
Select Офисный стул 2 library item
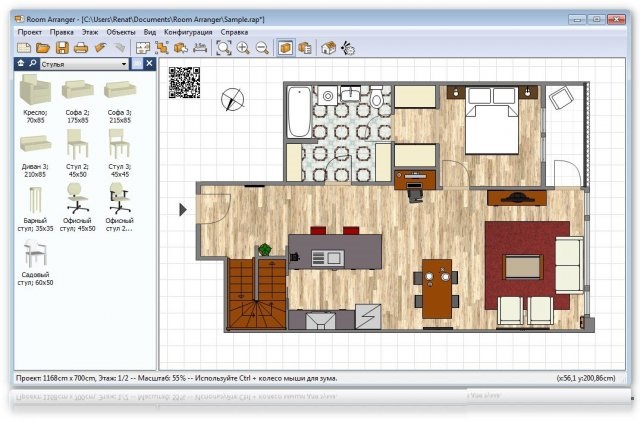click(x=119, y=207)
